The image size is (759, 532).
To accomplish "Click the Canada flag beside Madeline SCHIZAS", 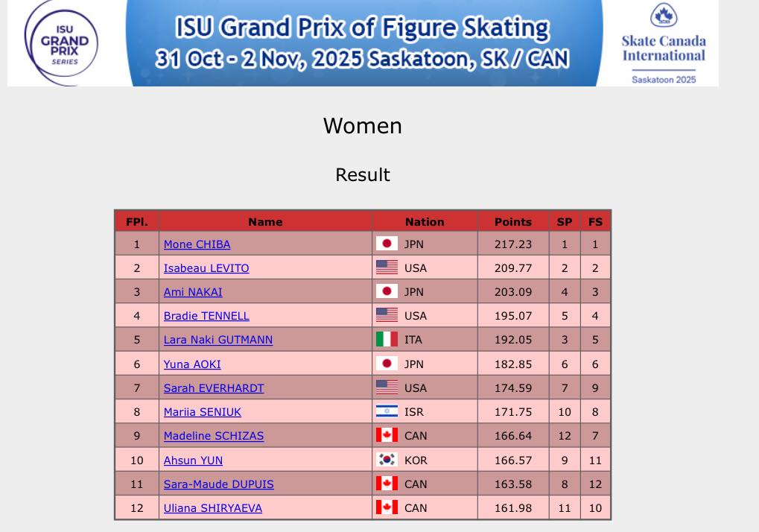I will (x=387, y=435).
